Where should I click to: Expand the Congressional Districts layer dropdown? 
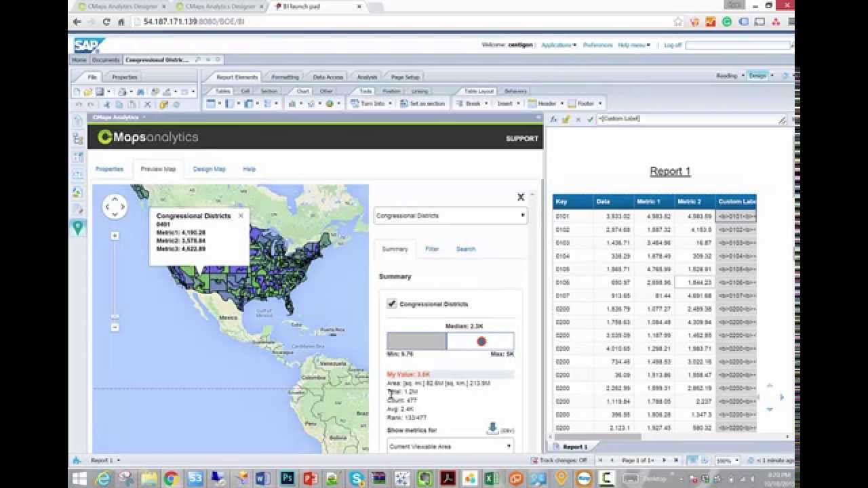click(x=450, y=216)
